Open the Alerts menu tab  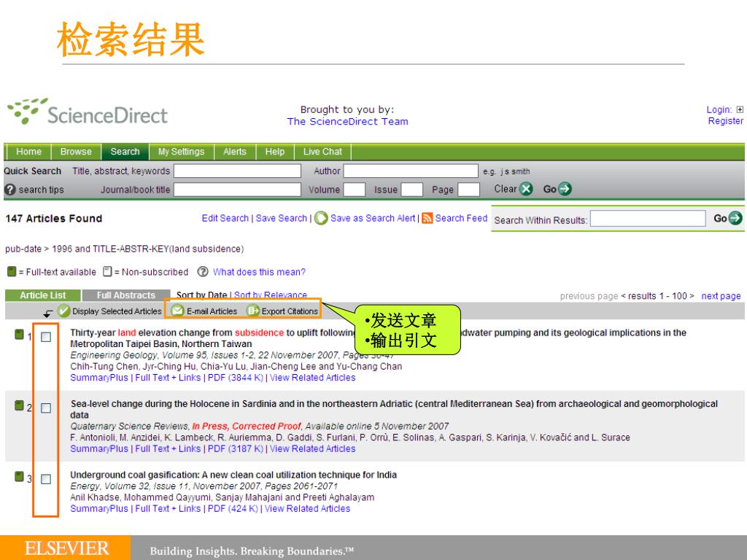pos(235,152)
